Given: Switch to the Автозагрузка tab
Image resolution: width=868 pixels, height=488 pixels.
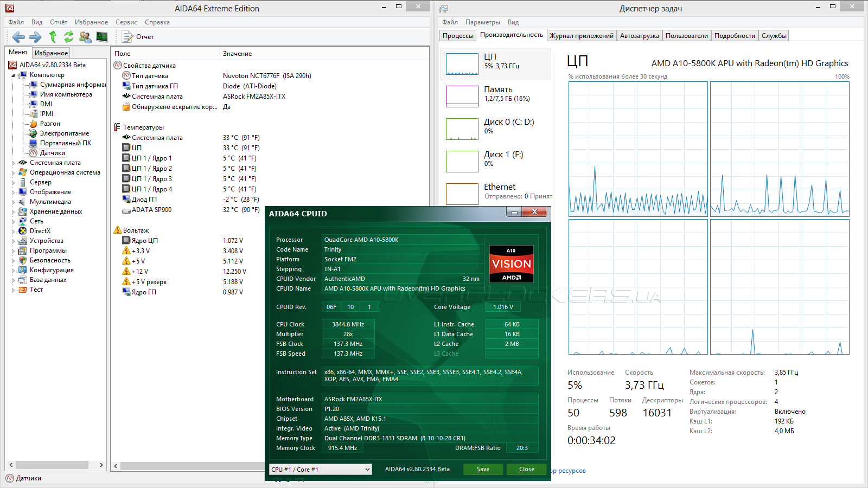Looking at the screenshot, I should (x=640, y=36).
